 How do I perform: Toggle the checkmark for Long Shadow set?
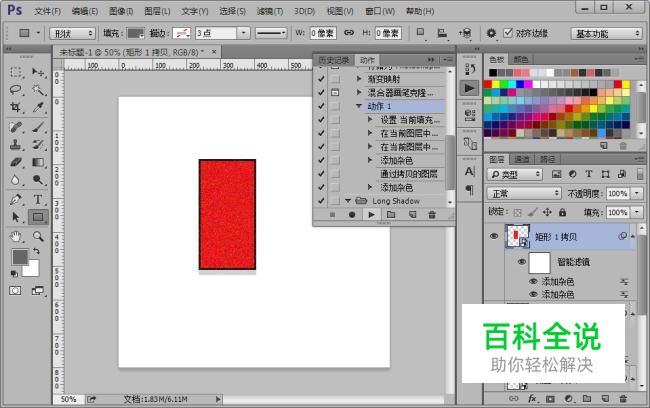[321, 201]
